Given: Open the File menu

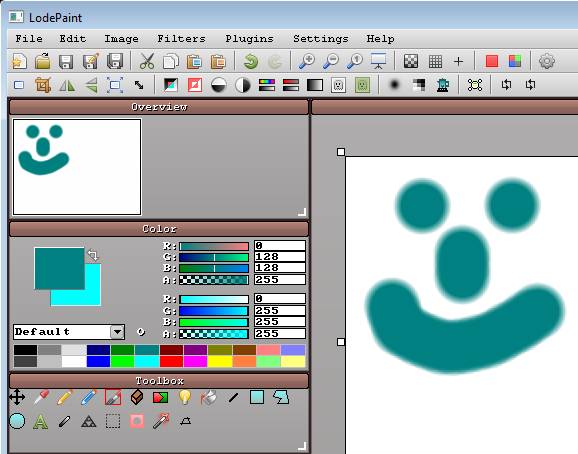Looking at the screenshot, I should click(x=29, y=39).
